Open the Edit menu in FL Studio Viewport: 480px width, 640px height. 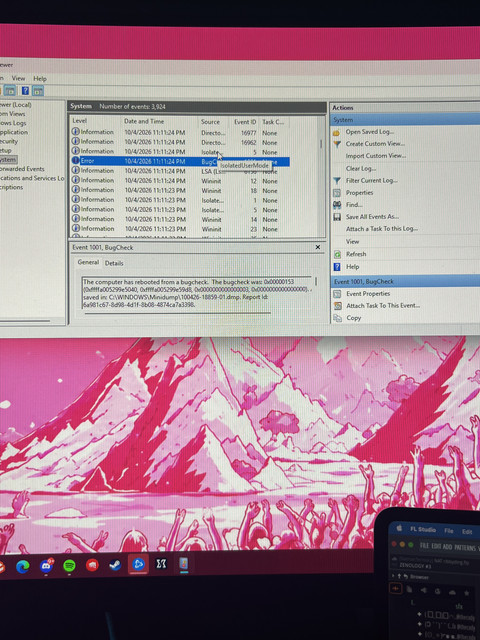[467, 532]
